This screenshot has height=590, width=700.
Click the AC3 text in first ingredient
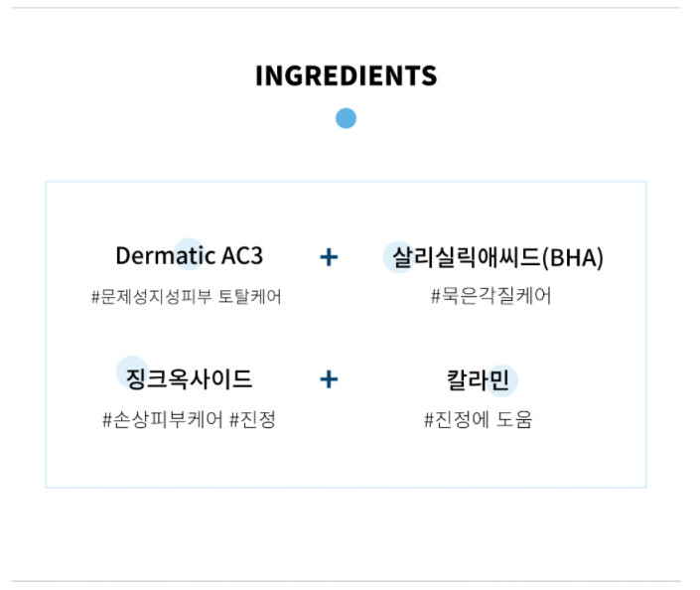click(242, 256)
